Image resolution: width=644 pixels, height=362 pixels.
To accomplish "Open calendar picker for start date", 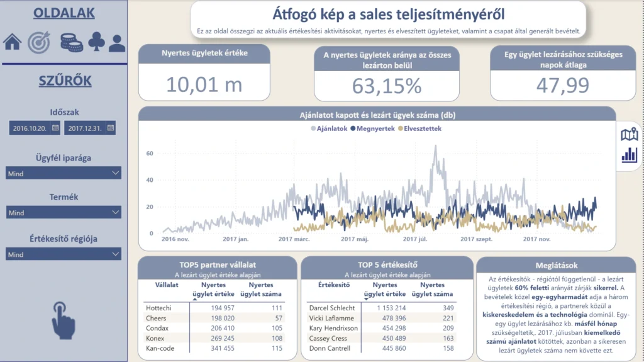I will pyautogui.click(x=55, y=128).
